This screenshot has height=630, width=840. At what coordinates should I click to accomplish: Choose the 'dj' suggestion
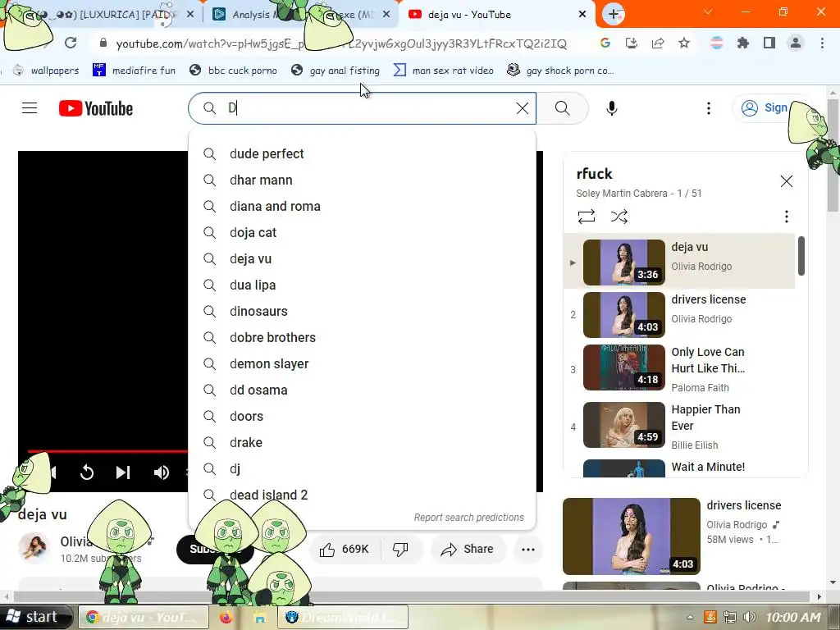[x=362, y=468]
